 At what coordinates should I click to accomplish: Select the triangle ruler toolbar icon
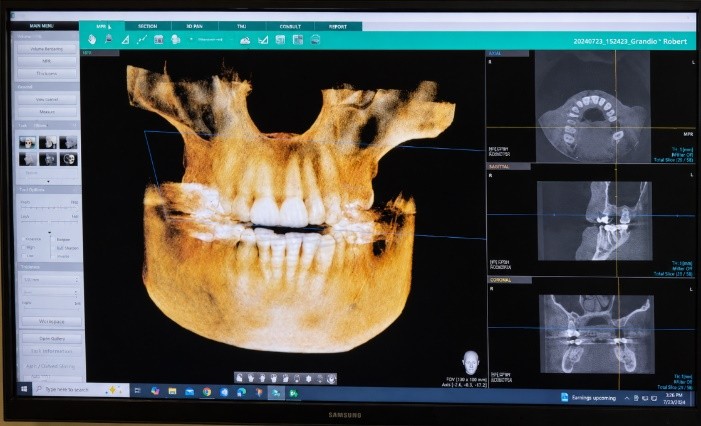pos(263,40)
